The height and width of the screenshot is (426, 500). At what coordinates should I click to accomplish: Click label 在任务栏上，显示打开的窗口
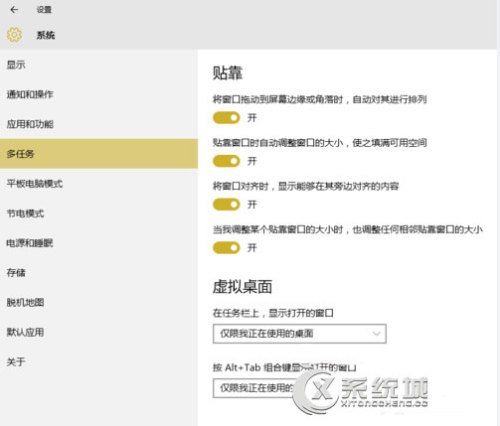coord(273,313)
